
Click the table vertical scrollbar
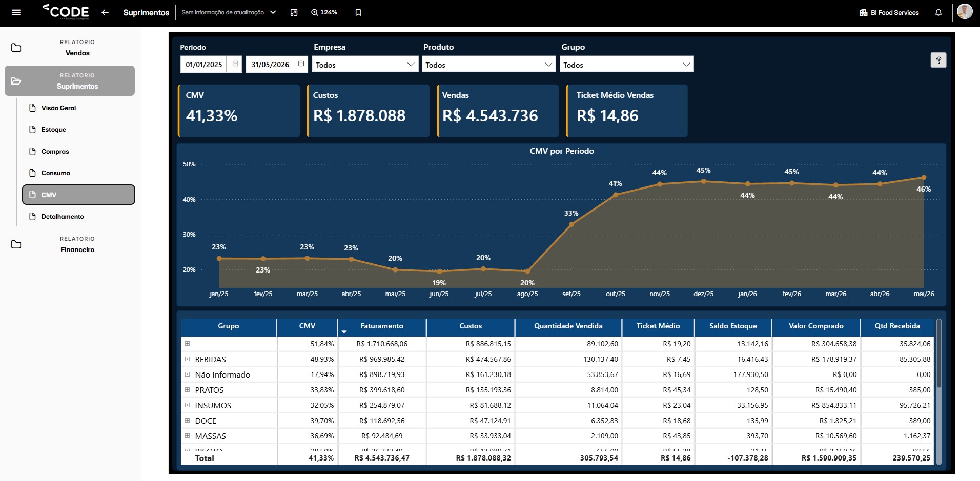(x=938, y=353)
